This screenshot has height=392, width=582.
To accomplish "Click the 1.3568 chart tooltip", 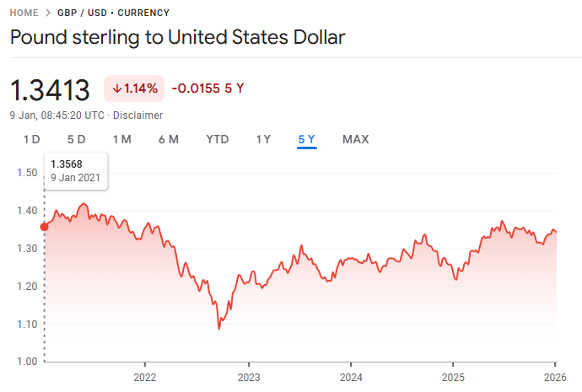I will 76,171.
